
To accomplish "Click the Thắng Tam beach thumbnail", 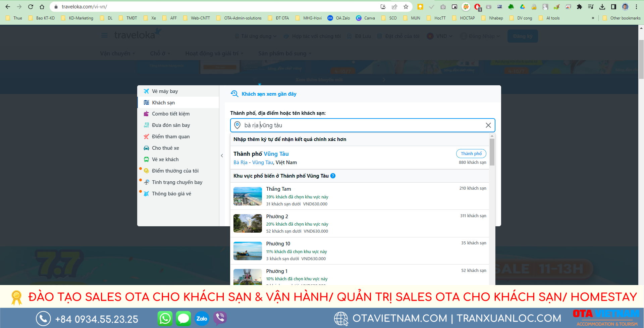I will [248, 196].
